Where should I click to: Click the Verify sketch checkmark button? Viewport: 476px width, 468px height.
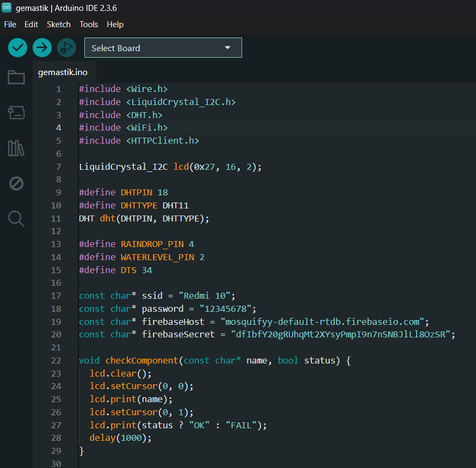coord(17,48)
